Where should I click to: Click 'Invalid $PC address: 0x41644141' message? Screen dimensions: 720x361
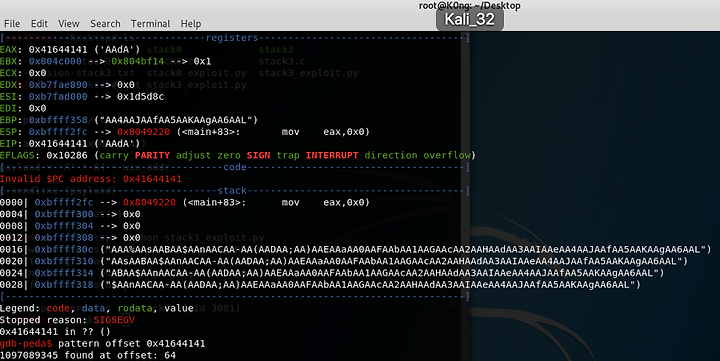click(91, 179)
